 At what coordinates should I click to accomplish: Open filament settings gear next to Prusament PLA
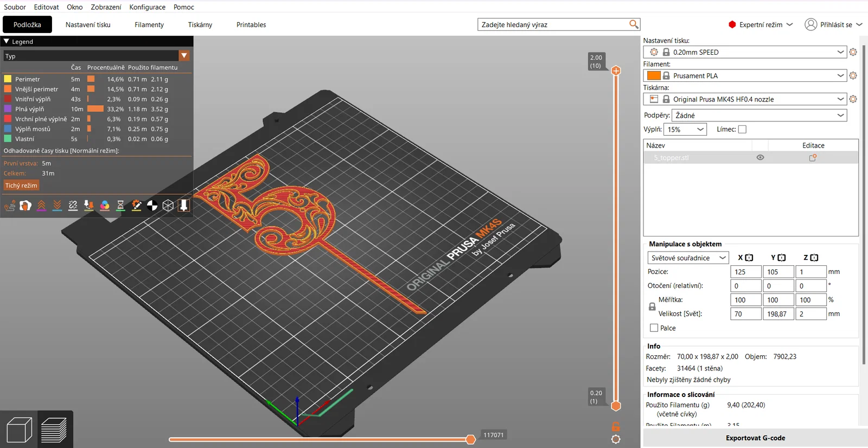click(x=853, y=76)
